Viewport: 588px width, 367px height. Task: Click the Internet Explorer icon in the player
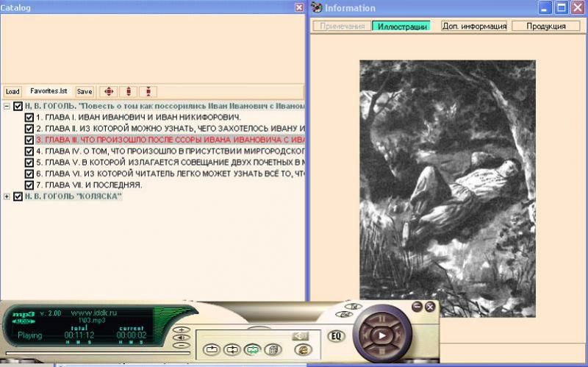point(303,349)
